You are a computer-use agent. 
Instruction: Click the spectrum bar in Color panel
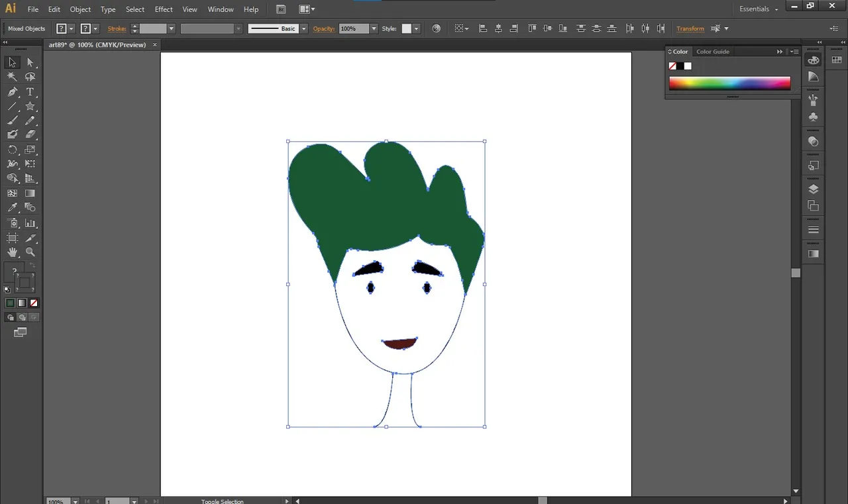pos(729,83)
